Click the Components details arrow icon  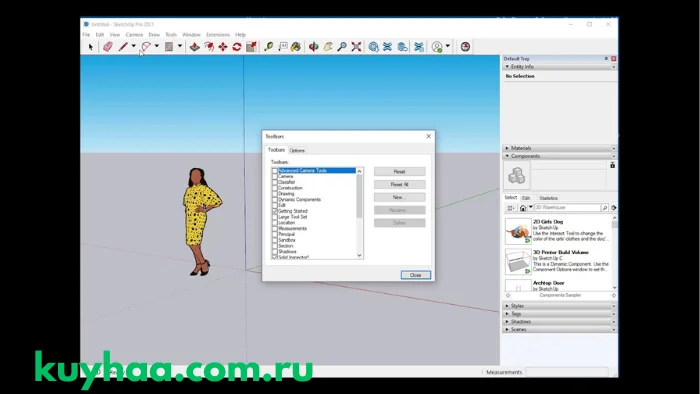pos(614,208)
